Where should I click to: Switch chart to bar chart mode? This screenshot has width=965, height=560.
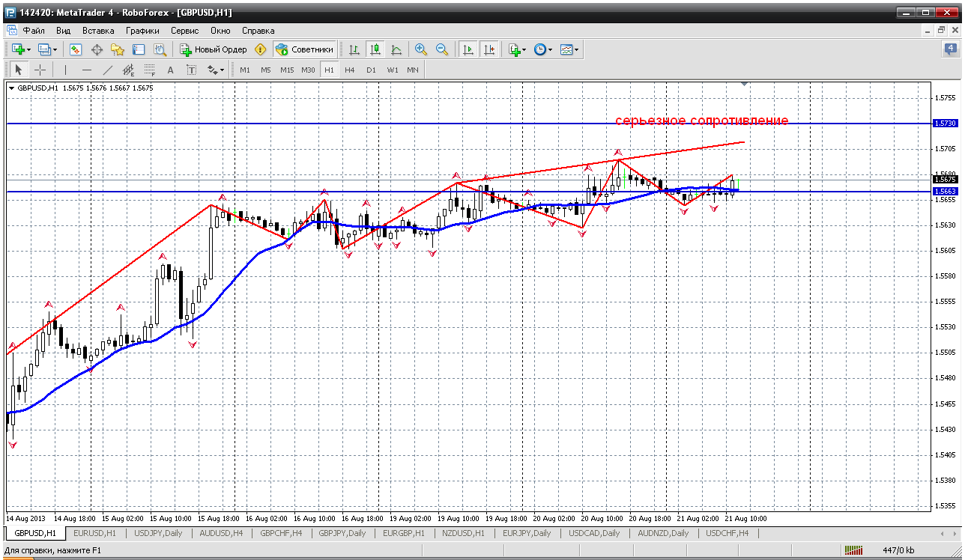(x=354, y=49)
